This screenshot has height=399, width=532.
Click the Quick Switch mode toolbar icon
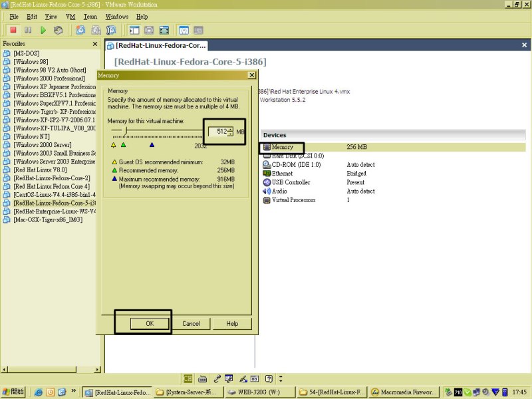tap(149, 30)
